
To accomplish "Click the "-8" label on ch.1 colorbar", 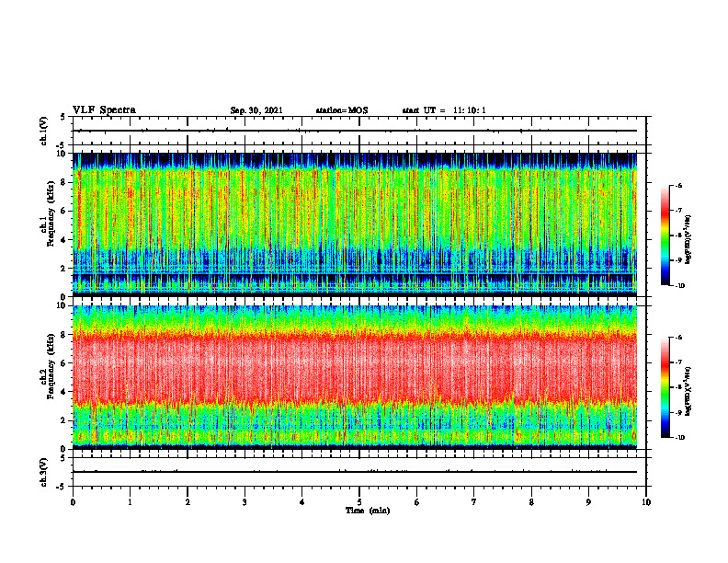I will 678,236.
